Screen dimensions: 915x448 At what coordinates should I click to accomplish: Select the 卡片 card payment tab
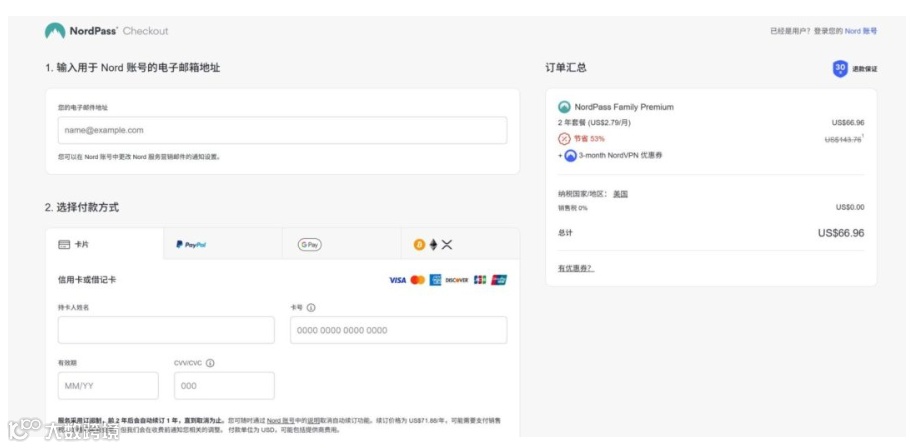[x=104, y=244]
